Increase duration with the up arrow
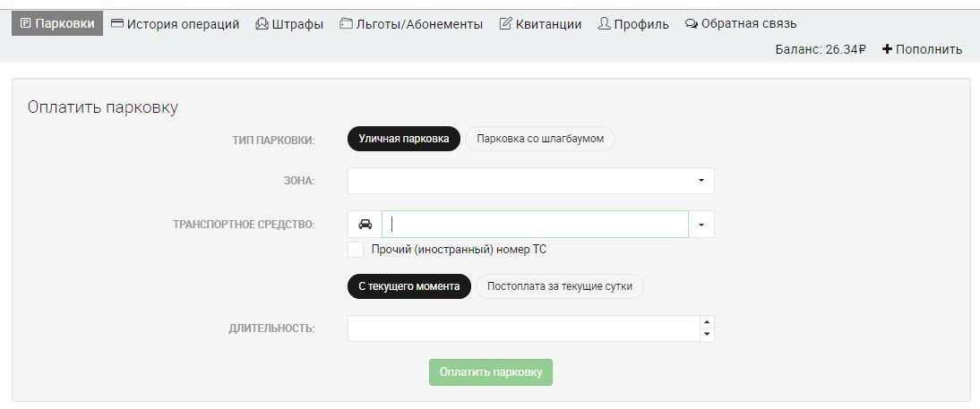Image resolution: width=980 pixels, height=409 pixels. [x=707, y=322]
